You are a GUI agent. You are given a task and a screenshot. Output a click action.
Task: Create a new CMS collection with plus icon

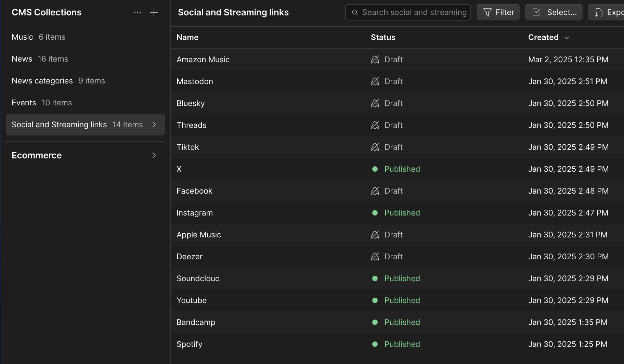point(154,12)
